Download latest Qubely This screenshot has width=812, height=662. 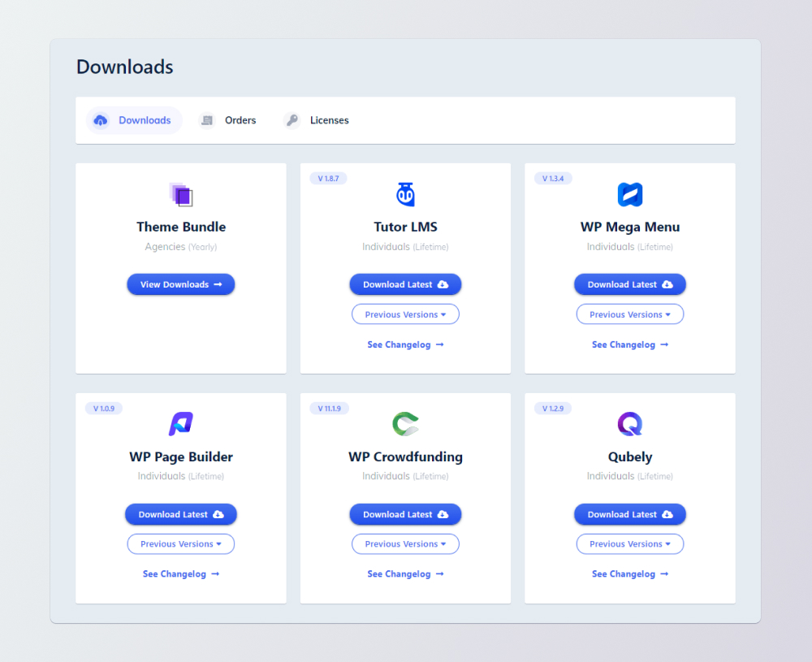pos(630,514)
